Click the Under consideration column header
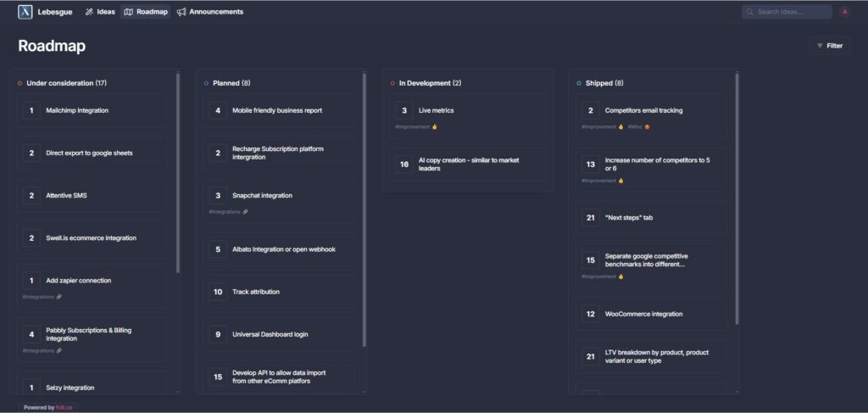This screenshot has height=413, width=868. pos(66,83)
